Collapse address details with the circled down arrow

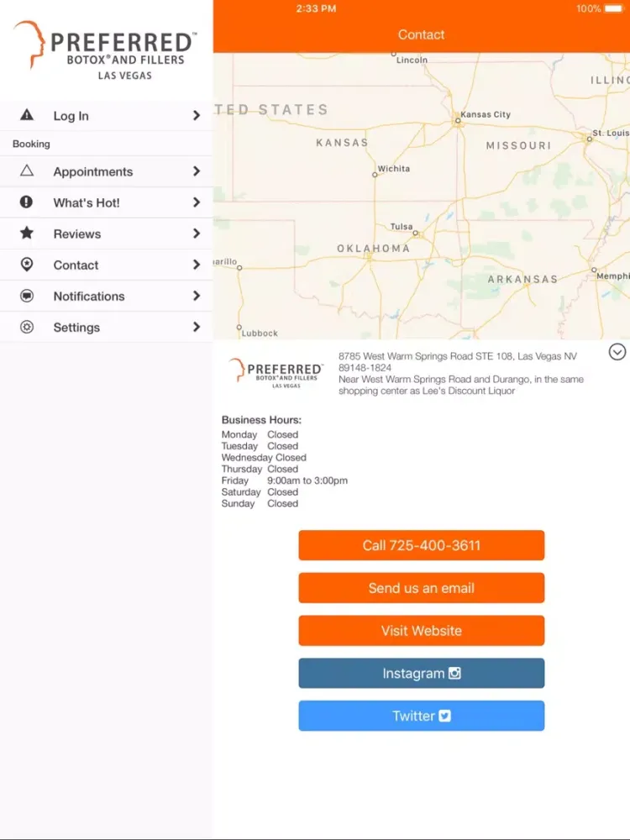[x=617, y=352]
